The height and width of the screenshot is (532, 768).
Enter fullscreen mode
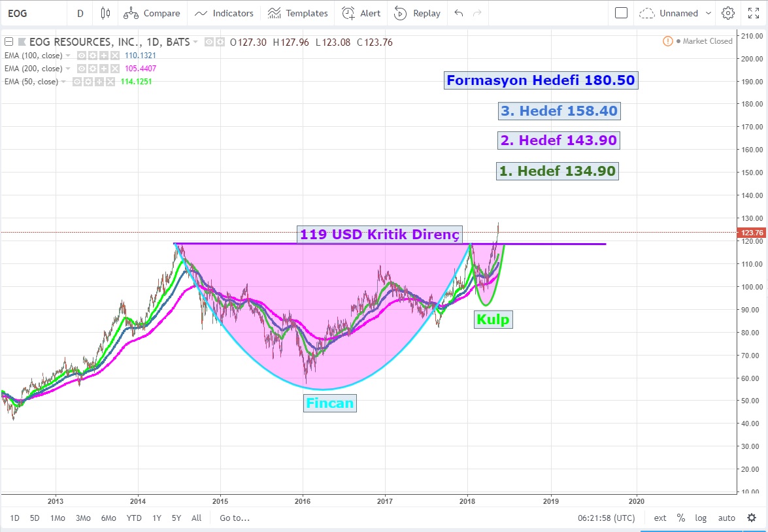[x=750, y=13]
